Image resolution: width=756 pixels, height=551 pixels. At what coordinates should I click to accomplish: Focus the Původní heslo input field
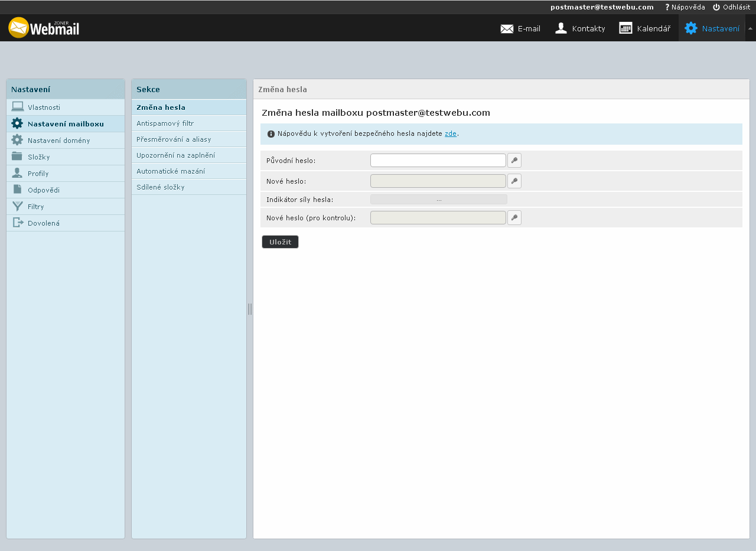(438, 161)
